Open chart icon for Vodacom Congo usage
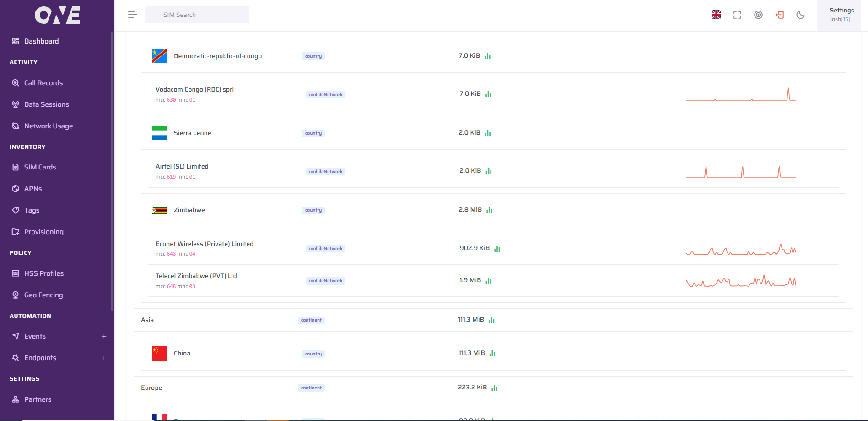The image size is (868, 421). click(x=488, y=94)
